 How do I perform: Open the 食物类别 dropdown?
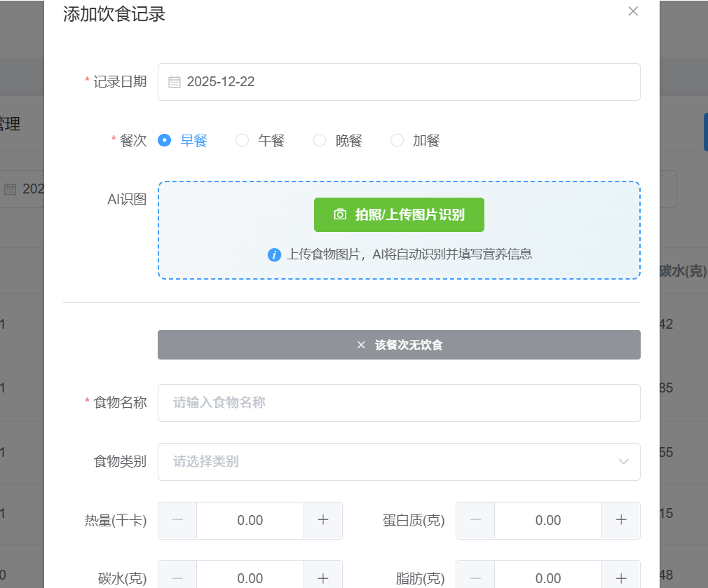coord(399,462)
